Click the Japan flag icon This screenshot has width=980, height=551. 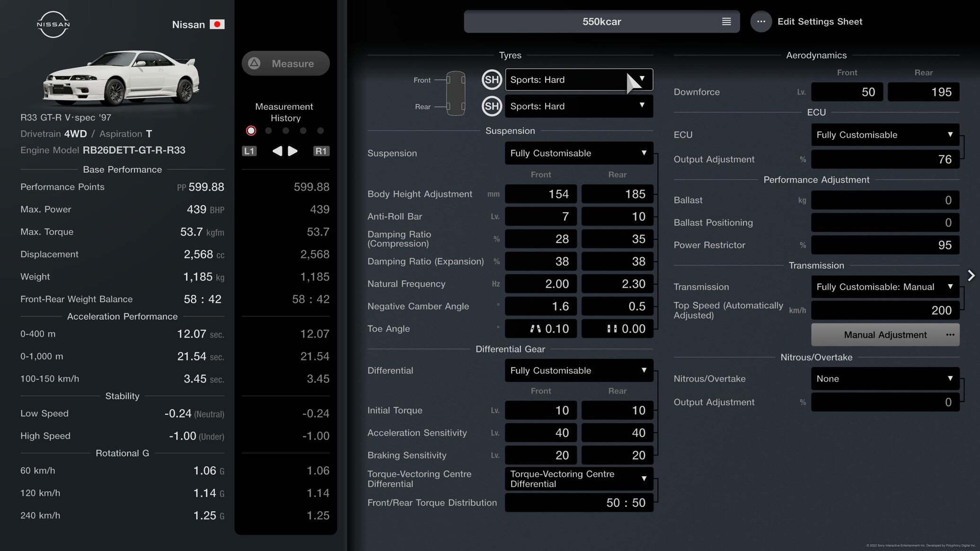click(217, 24)
